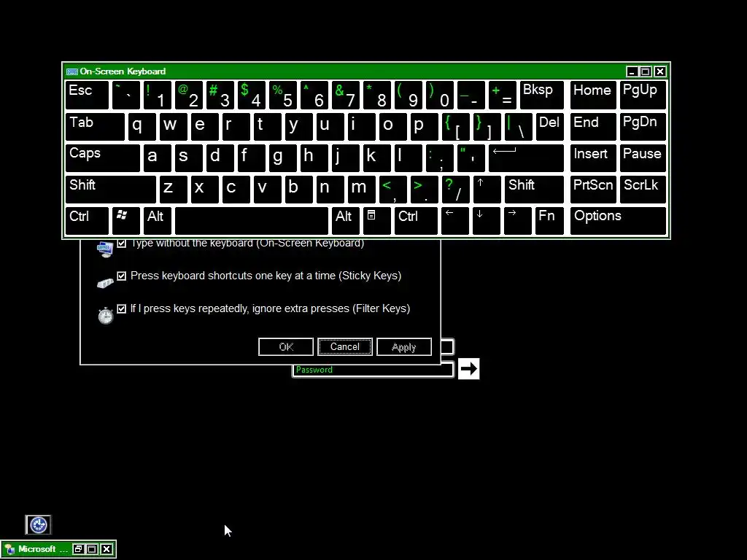The width and height of the screenshot is (747, 560).
Task: Toggle the right Shift key
Action: pyautogui.click(x=534, y=189)
